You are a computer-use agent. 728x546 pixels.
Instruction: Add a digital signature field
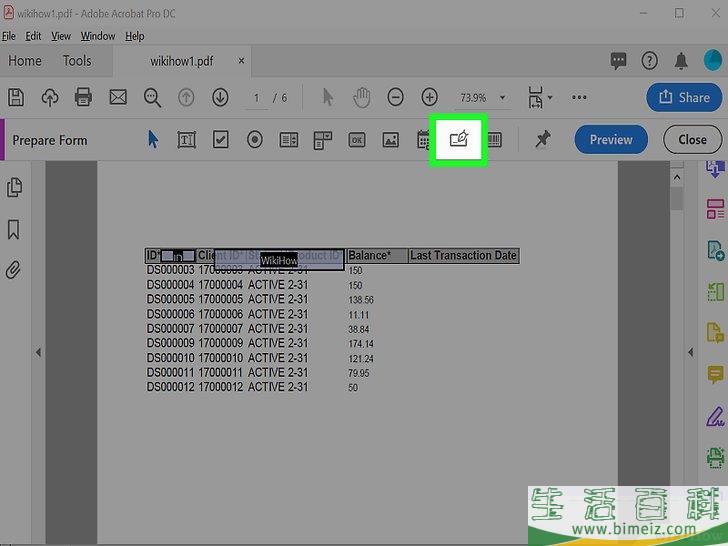(458, 139)
